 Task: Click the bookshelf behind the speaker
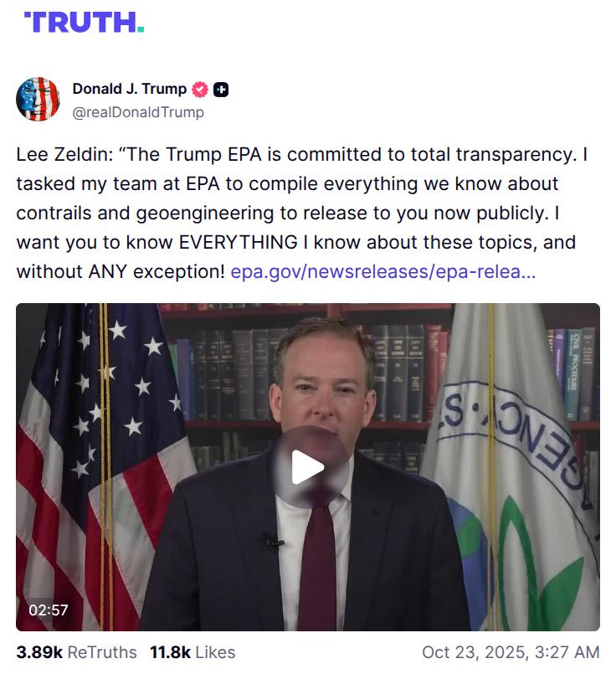point(226,368)
